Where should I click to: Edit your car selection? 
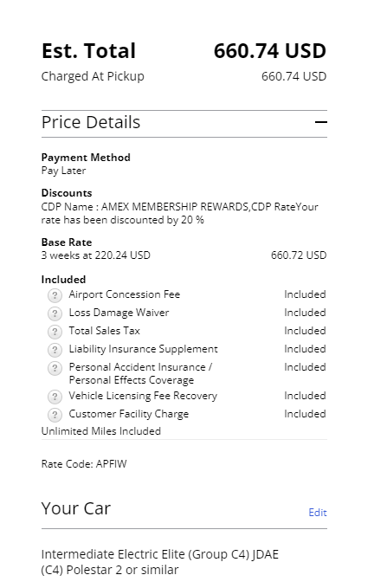point(317,513)
